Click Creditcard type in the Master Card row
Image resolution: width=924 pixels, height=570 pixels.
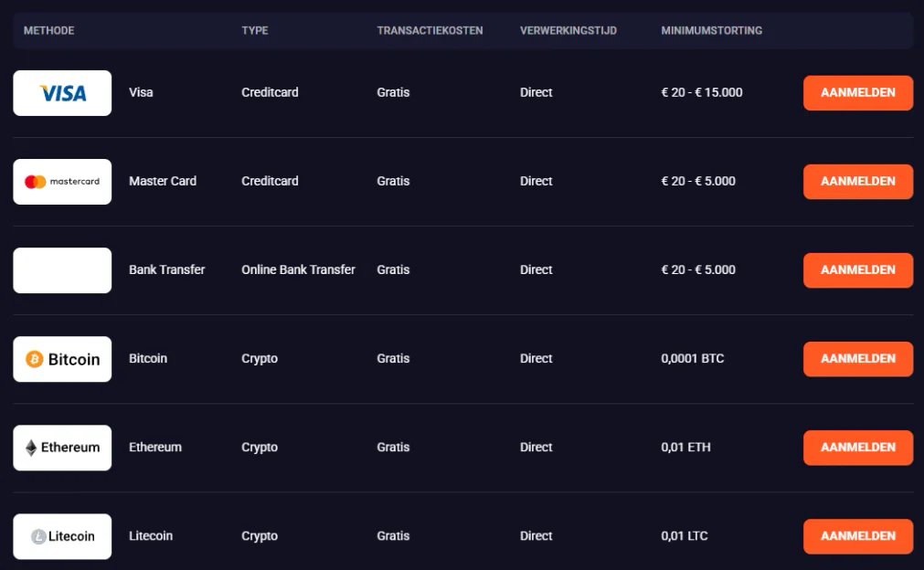point(270,181)
